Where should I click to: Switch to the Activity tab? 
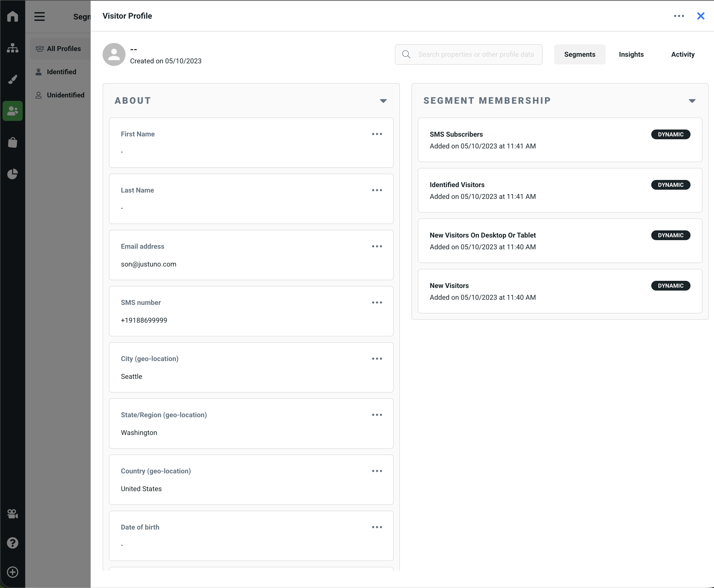(683, 54)
